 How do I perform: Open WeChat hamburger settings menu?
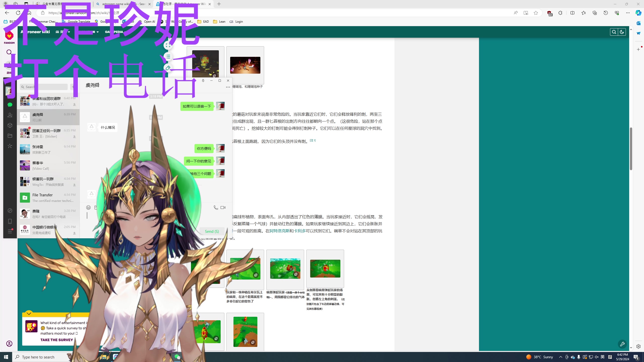click(x=10, y=231)
